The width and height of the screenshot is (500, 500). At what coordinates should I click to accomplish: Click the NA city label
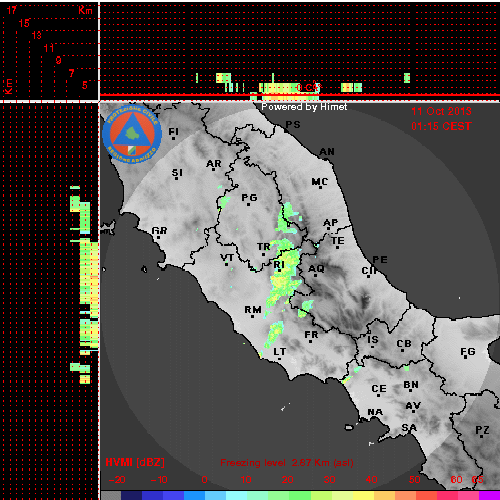point(375,412)
